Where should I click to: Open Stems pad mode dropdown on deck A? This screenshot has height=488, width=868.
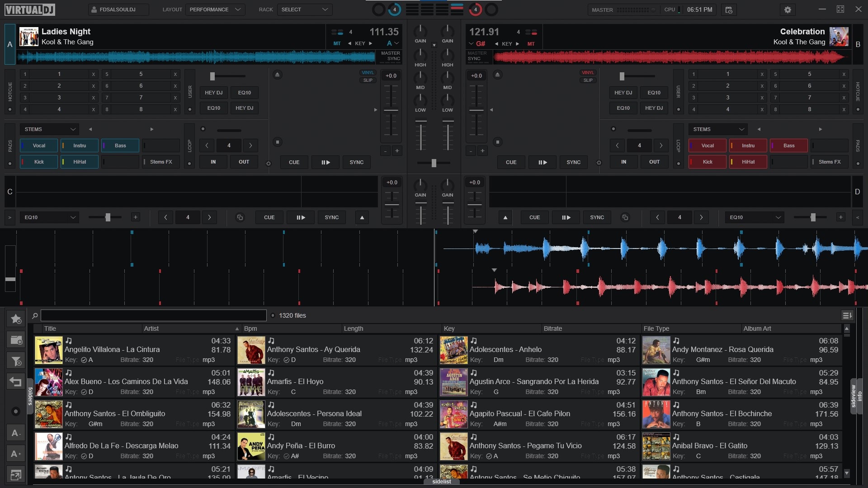[49, 129]
